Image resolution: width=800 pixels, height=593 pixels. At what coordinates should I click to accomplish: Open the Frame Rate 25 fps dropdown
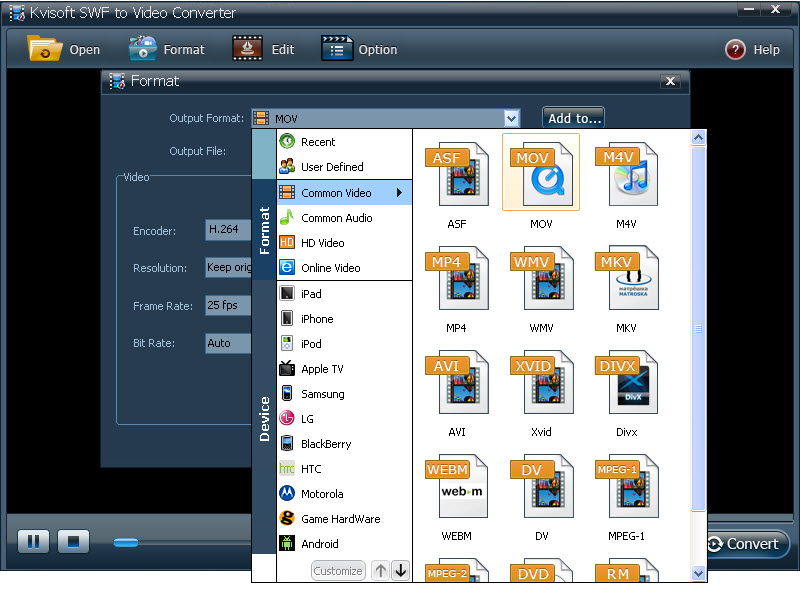coord(228,305)
